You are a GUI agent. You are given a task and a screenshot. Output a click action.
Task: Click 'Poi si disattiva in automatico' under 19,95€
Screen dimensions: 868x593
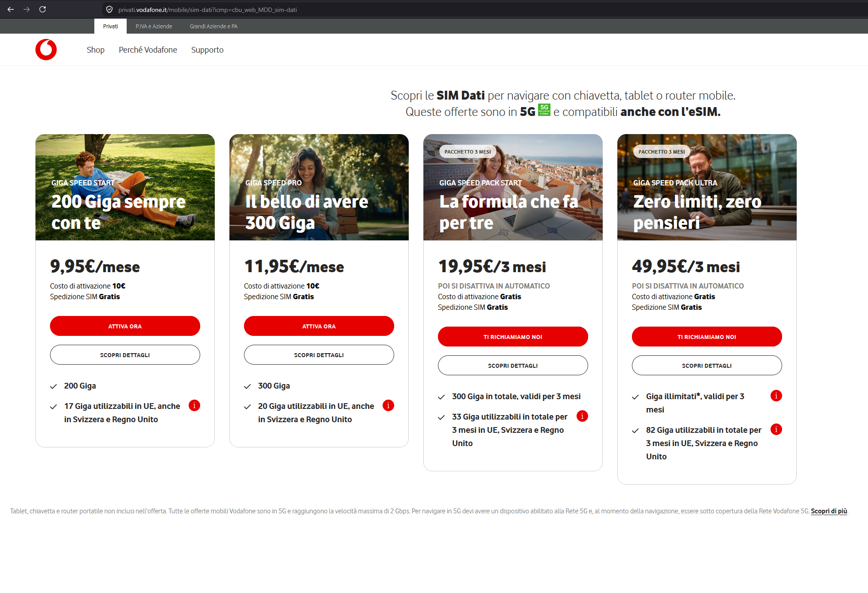(x=494, y=286)
